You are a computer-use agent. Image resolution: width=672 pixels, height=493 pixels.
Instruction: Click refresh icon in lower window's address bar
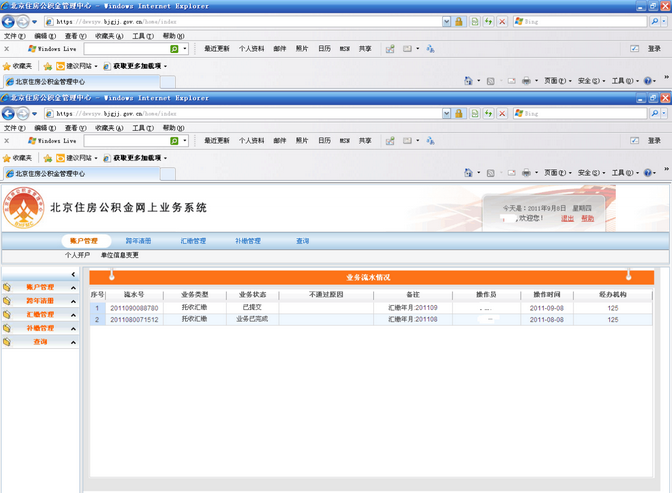point(488,114)
